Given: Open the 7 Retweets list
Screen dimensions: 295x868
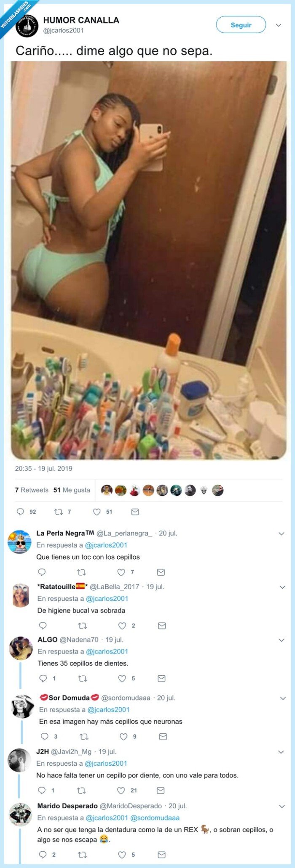Looking at the screenshot, I should click(x=32, y=490).
